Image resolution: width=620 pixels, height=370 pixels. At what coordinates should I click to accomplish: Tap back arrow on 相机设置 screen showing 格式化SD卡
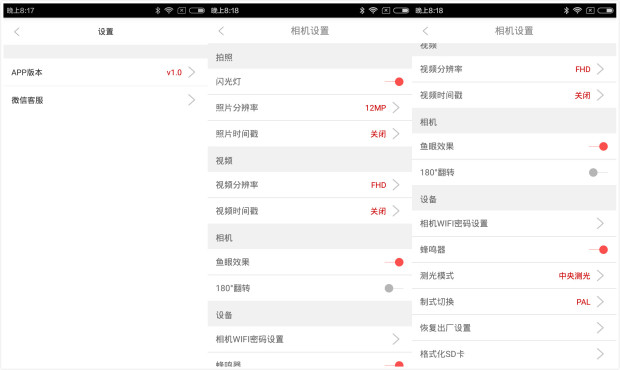pyautogui.click(x=425, y=31)
